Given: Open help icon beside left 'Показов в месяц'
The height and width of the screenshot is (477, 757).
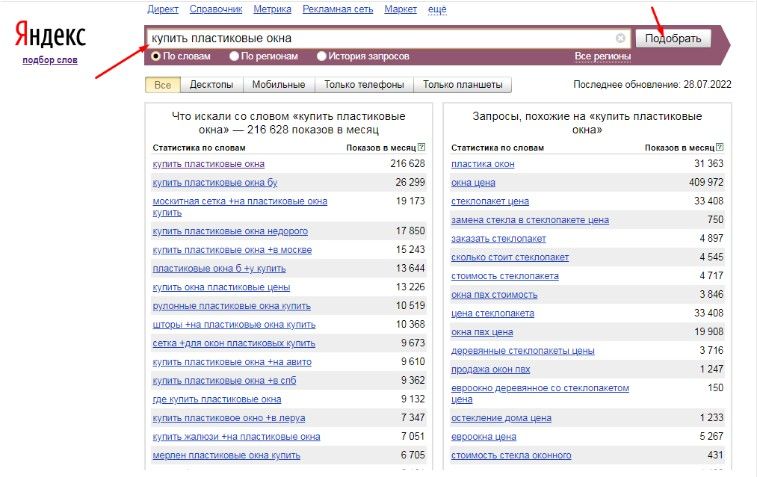Looking at the screenshot, I should [x=421, y=147].
